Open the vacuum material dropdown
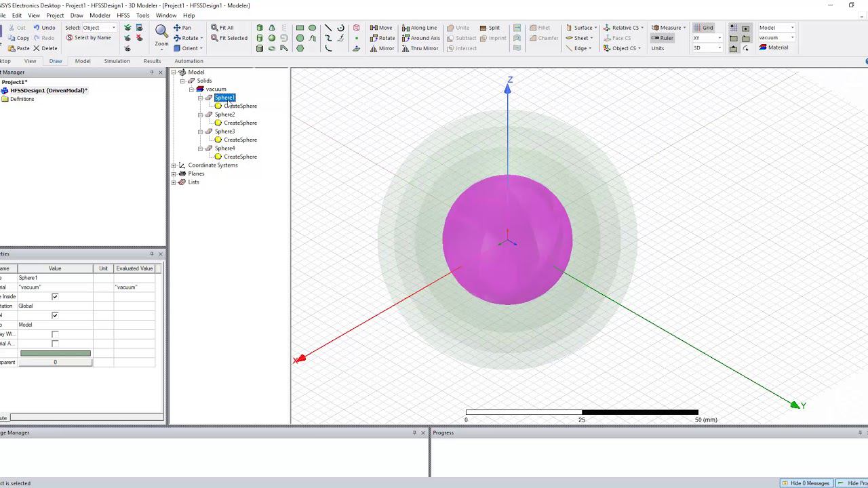This screenshot has height=488, width=868. [776, 38]
